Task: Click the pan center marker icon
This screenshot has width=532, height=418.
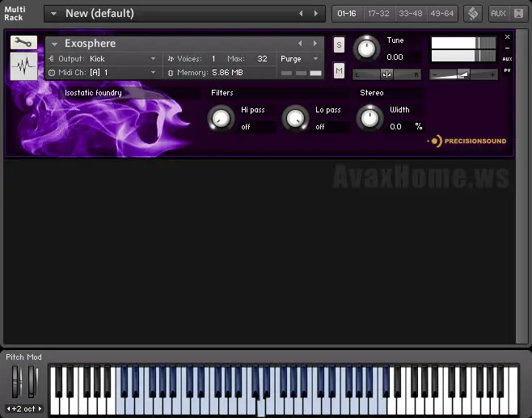Action: coord(386,74)
